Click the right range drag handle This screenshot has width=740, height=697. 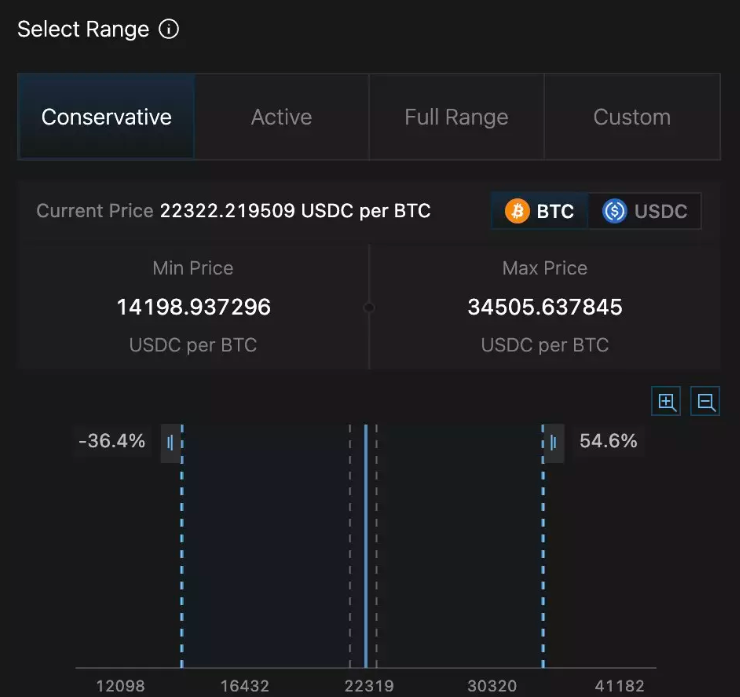click(554, 442)
